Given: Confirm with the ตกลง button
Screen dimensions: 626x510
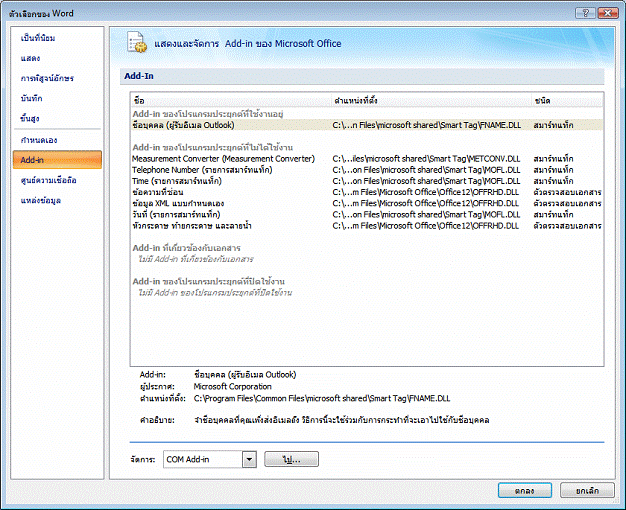Looking at the screenshot, I should pyautogui.click(x=525, y=490).
